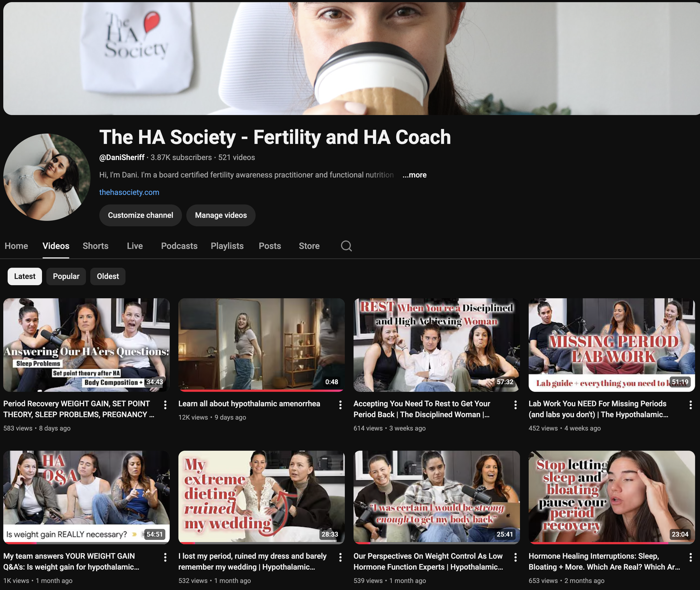Sort videos by Oldest
Image resolution: width=700 pixels, height=590 pixels.
108,276
